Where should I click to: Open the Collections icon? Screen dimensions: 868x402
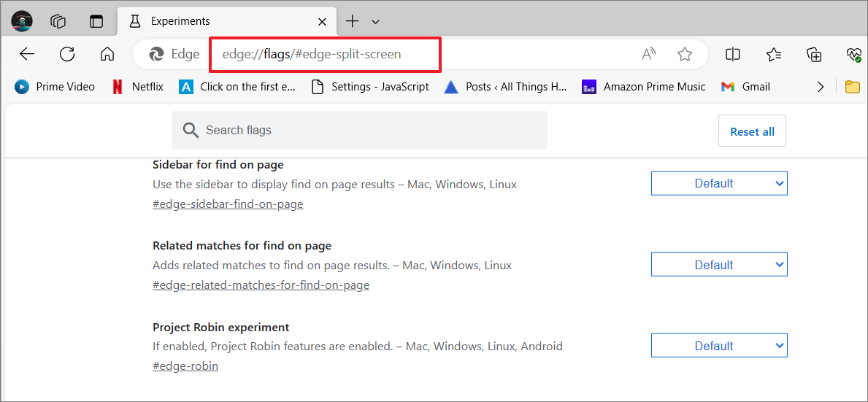coord(814,54)
